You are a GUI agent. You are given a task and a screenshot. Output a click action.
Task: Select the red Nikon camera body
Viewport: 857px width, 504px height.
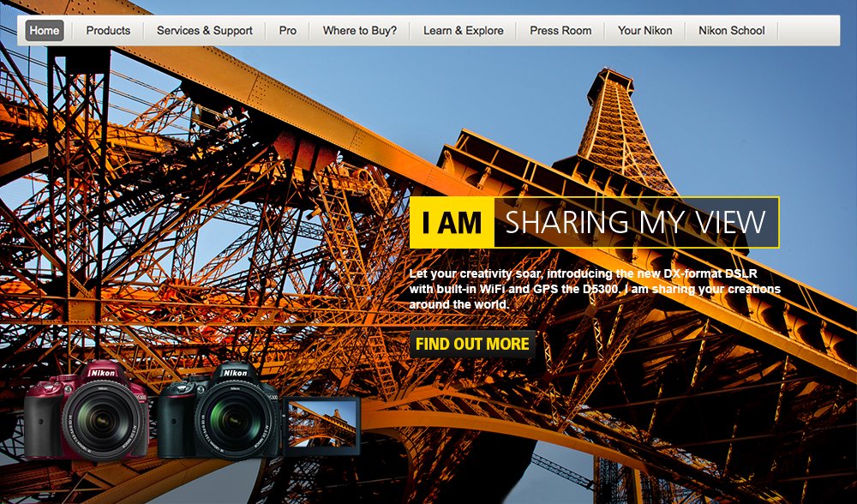[43, 420]
